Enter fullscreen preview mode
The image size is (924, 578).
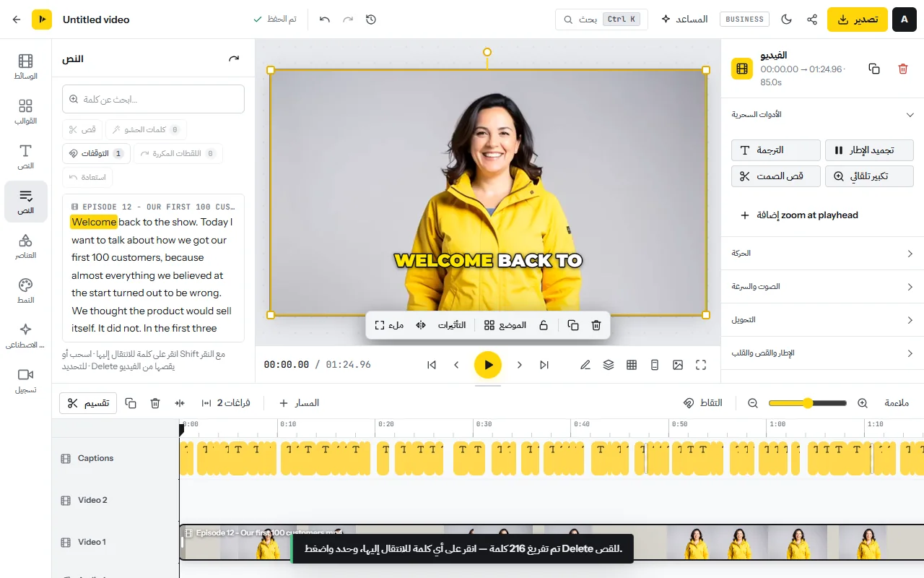click(701, 365)
